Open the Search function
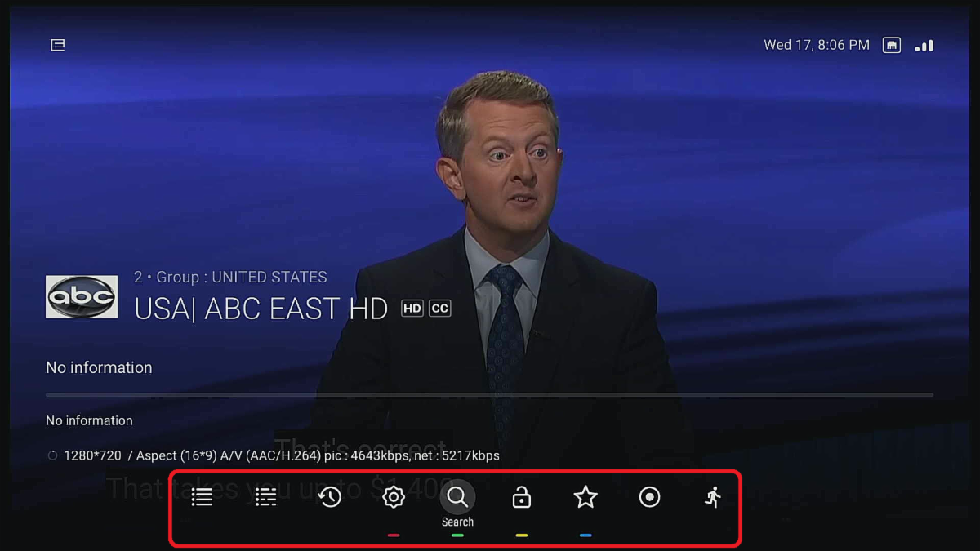The height and width of the screenshot is (551, 980). tap(457, 496)
